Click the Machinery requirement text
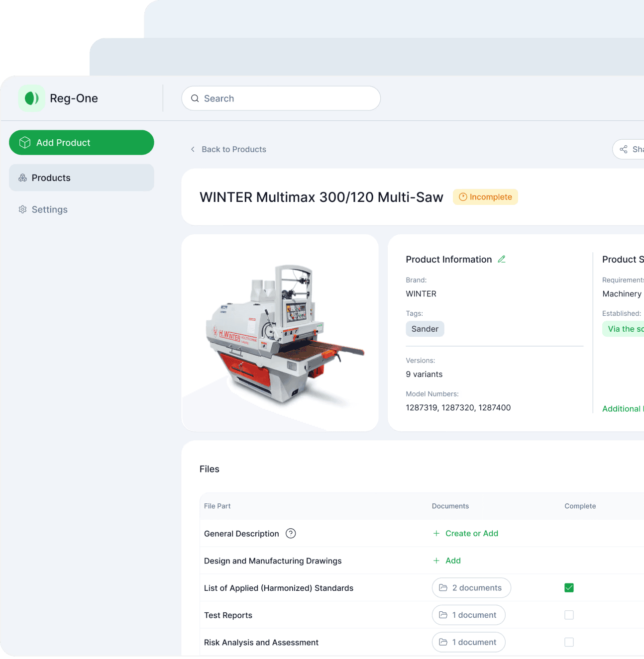The image size is (644, 659). [622, 294]
